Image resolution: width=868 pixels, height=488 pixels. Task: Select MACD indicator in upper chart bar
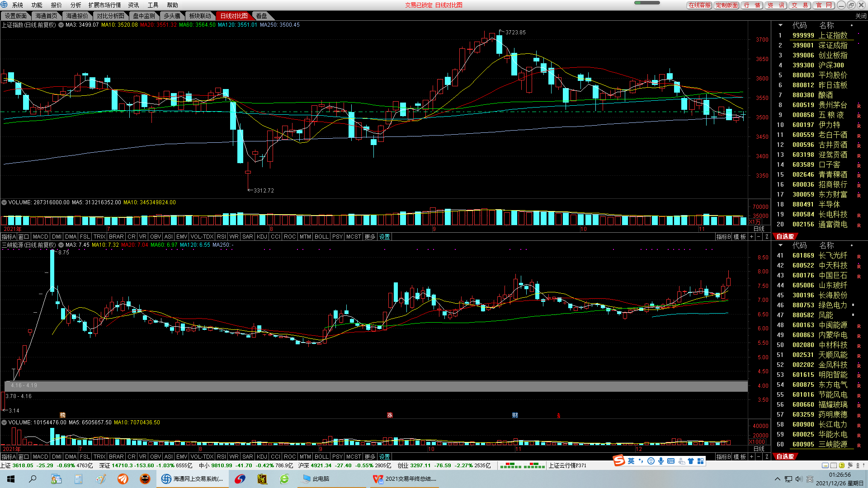point(40,237)
